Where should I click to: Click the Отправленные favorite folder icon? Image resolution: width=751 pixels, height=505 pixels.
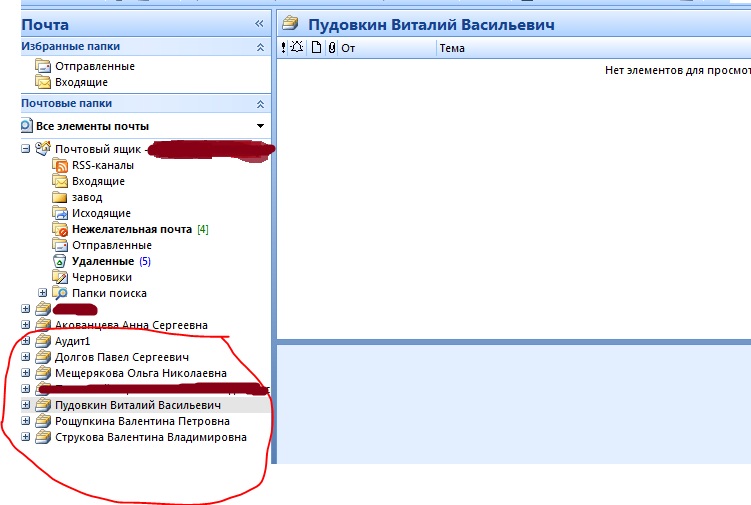[43, 66]
